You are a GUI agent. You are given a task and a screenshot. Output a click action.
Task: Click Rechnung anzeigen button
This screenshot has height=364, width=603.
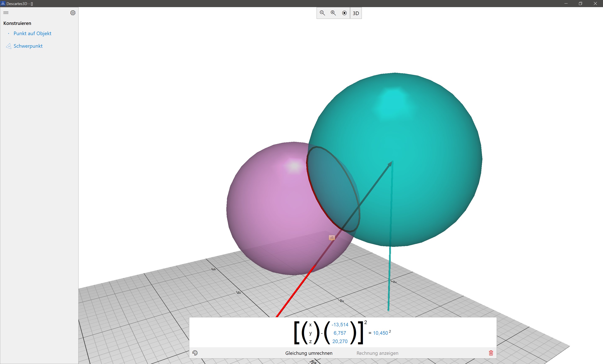(x=377, y=353)
